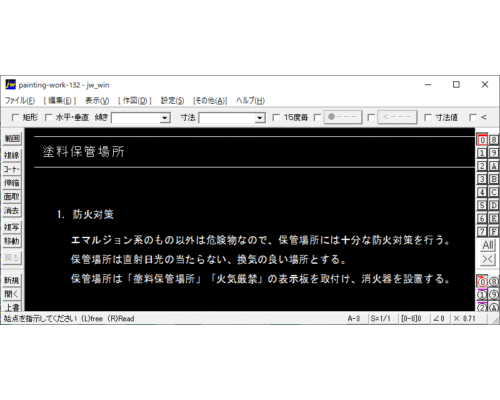500x400 pixels.
Task: Toggle square layer D button
Action: point(494,205)
